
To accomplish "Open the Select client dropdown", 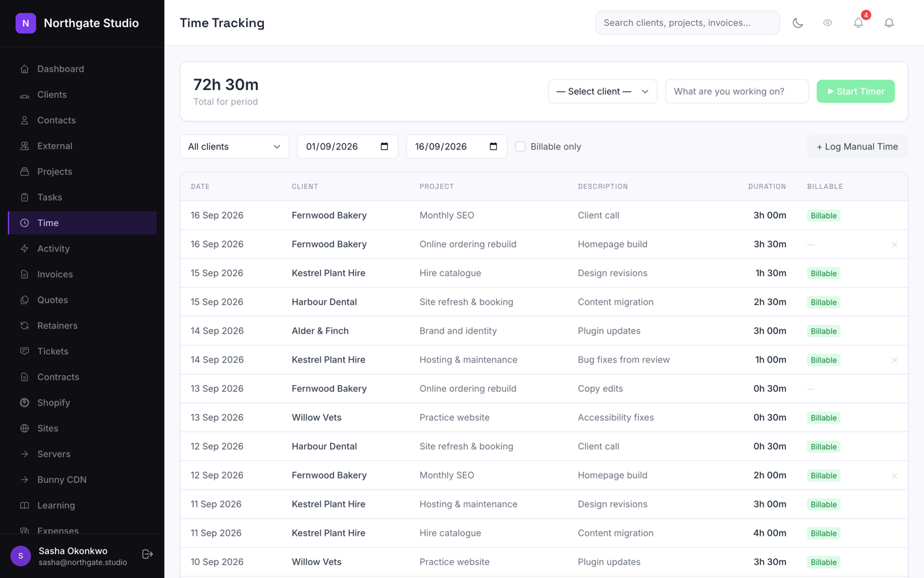I will [603, 91].
